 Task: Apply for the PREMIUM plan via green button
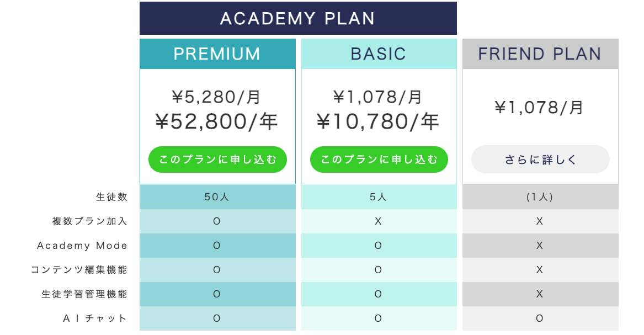(x=217, y=159)
